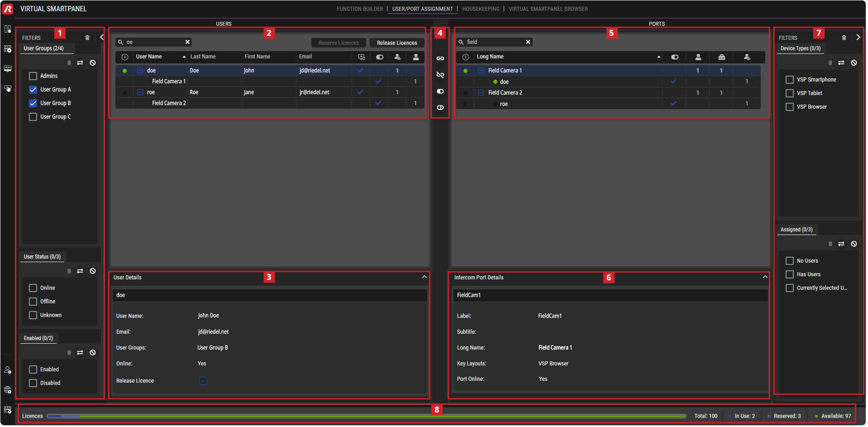This screenshot has height=427, width=868.
Task: Check VSP Smartphone device type
Action: [x=790, y=80]
